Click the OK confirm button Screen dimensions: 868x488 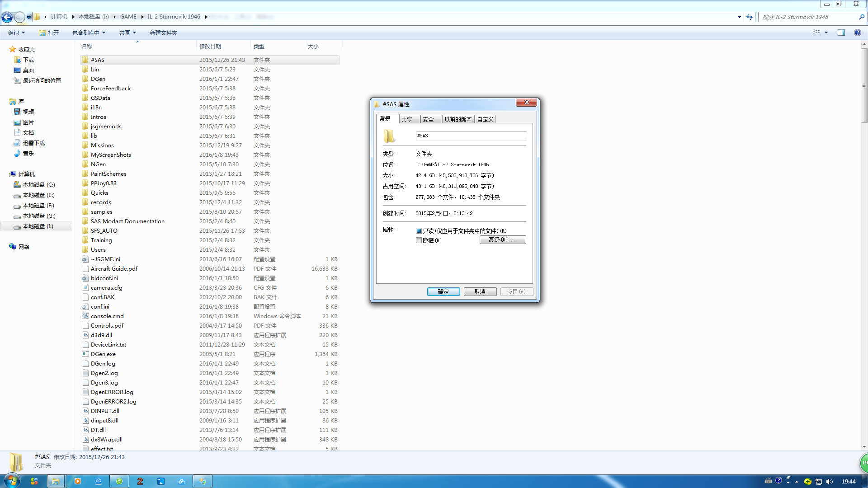pyautogui.click(x=443, y=292)
